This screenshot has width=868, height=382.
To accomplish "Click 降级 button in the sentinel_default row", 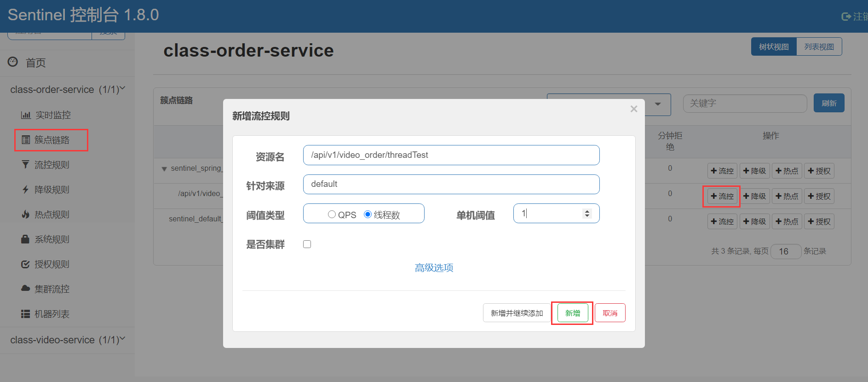I will pos(754,221).
